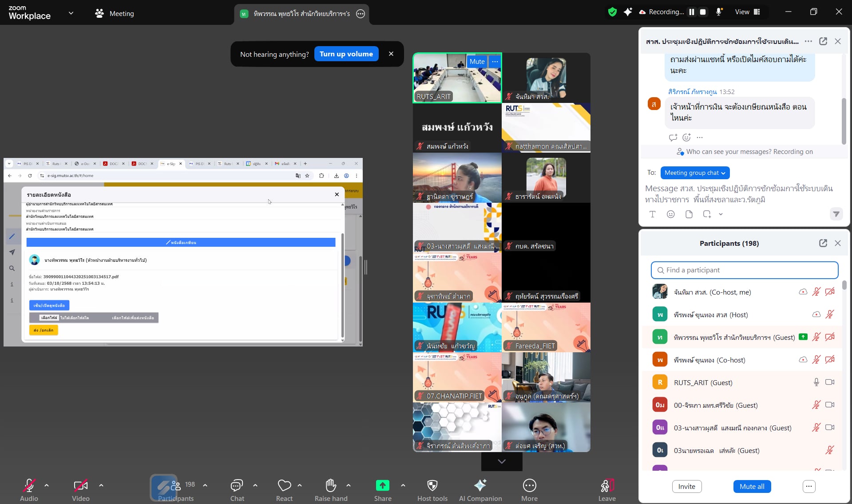The height and width of the screenshot is (504, 852).
Task: Open the Meeting tab at top
Action: 115,13
